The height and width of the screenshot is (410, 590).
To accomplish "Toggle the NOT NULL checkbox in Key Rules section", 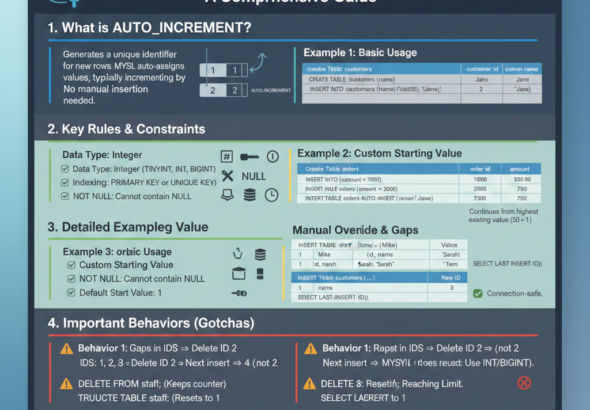I will (65, 196).
